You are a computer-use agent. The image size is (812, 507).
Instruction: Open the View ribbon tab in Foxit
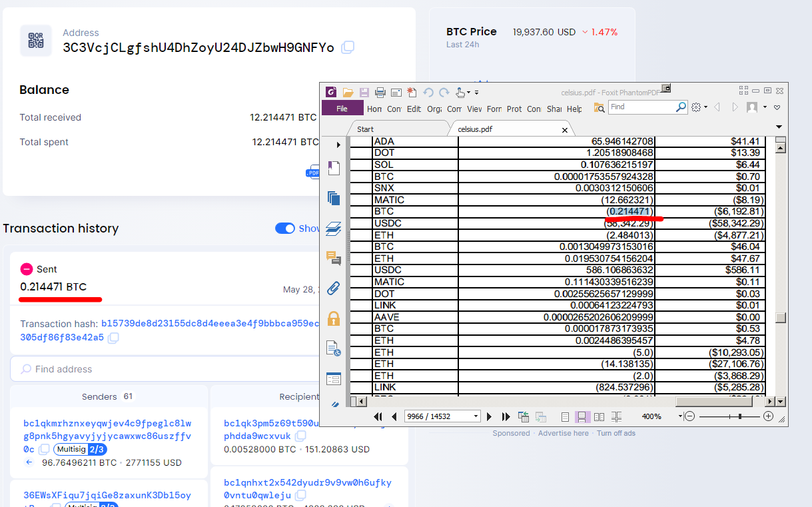474,109
